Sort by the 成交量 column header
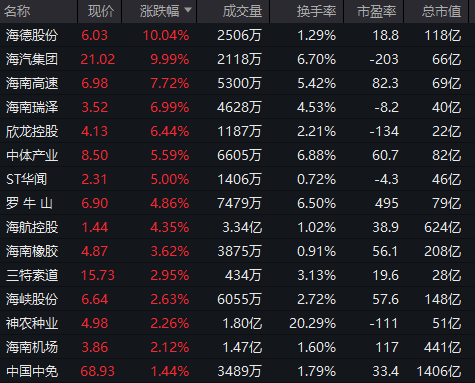 click(242, 11)
